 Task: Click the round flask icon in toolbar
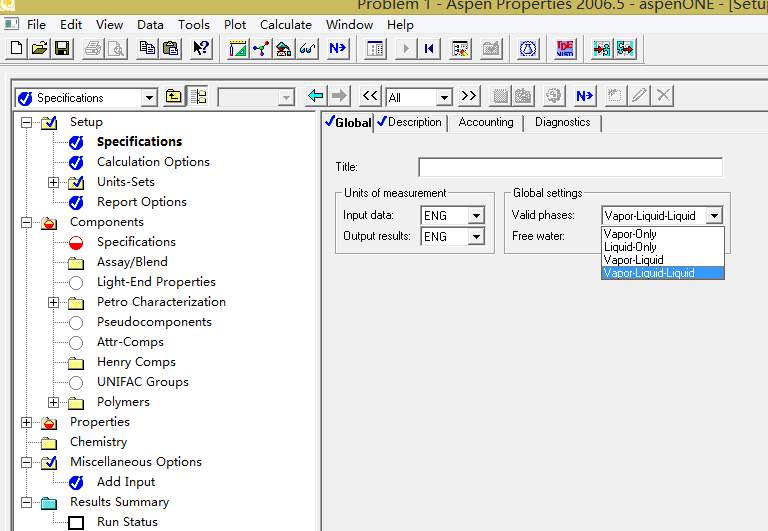[x=528, y=48]
